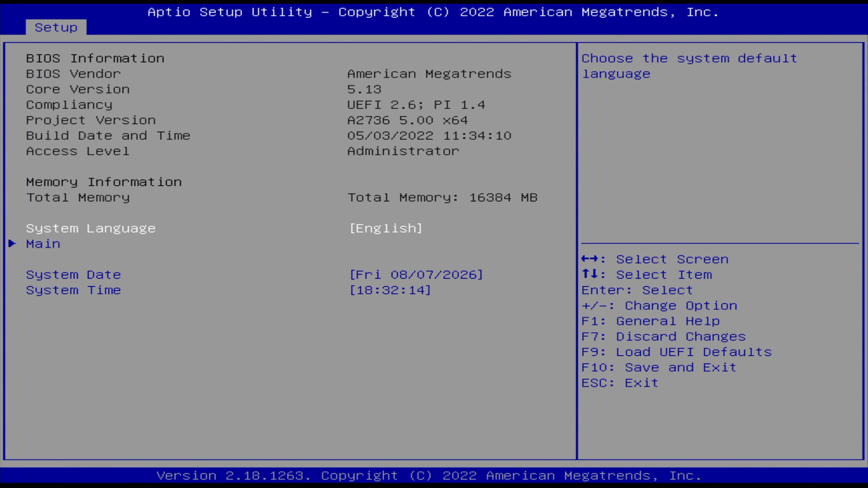The height and width of the screenshot is (488, 868).
Task: Click the Total Memory label on the left
Action: pos(78,198)
